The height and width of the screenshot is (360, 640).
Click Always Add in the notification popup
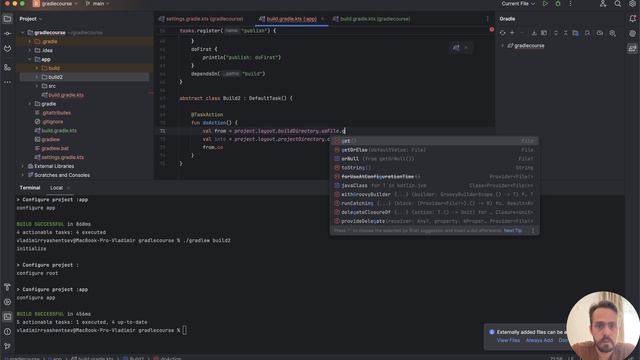539,340
